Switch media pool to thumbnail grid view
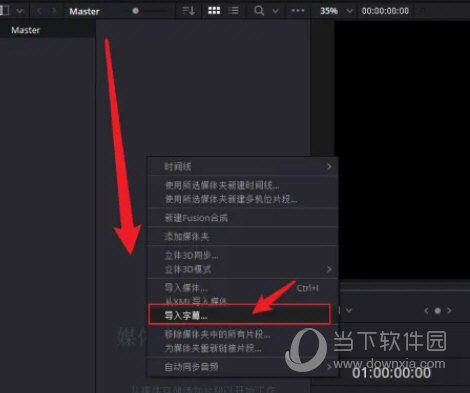 214,11
